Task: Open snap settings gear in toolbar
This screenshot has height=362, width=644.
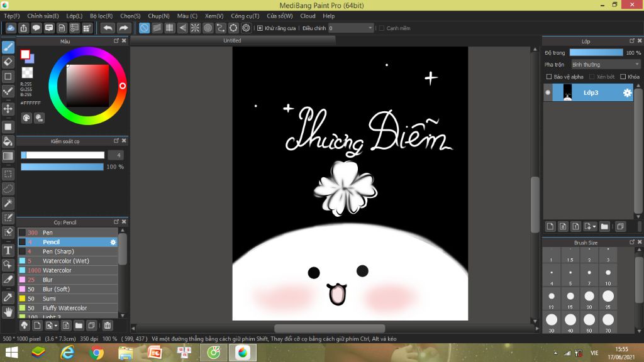Action: pos(246,28)
